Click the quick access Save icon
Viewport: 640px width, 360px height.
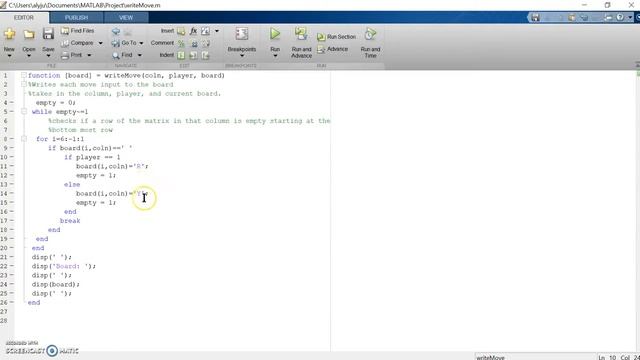[535, 18]
